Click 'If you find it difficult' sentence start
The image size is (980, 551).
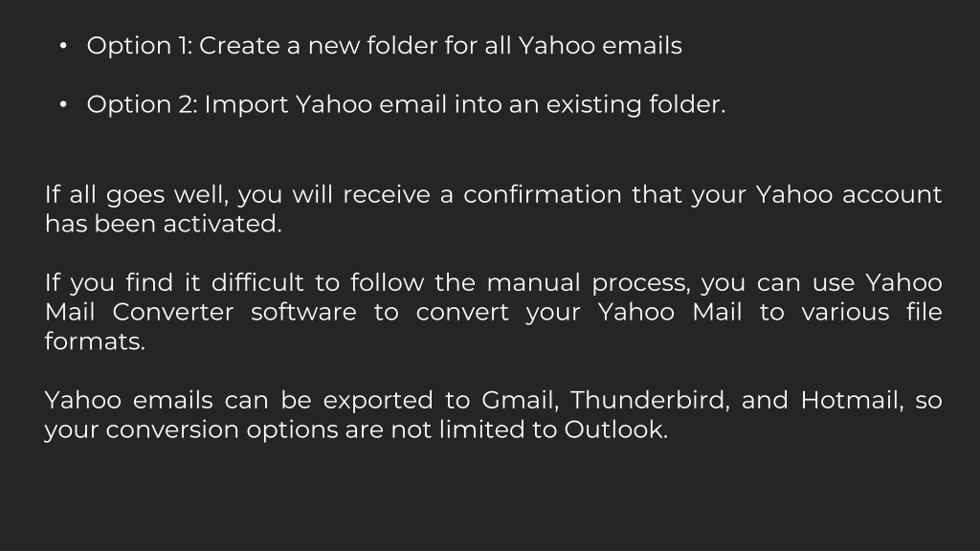(x=174, y=283)
